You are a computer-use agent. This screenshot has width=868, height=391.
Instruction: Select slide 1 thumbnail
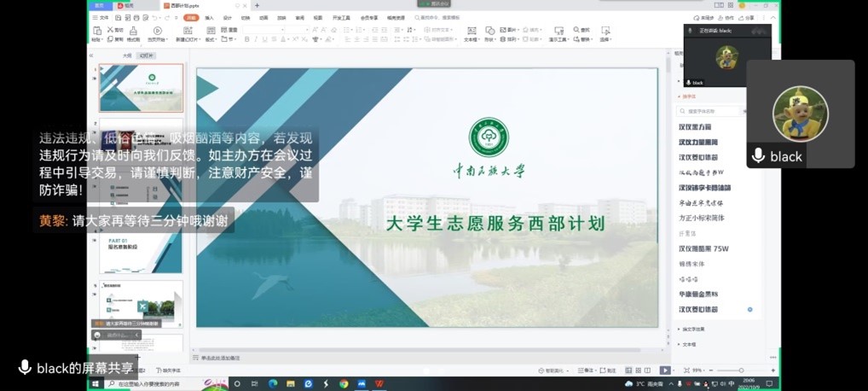click(142, 88)
